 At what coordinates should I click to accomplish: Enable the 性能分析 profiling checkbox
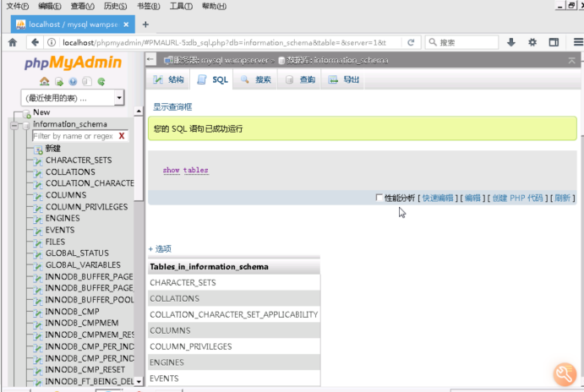pos(379,198)
